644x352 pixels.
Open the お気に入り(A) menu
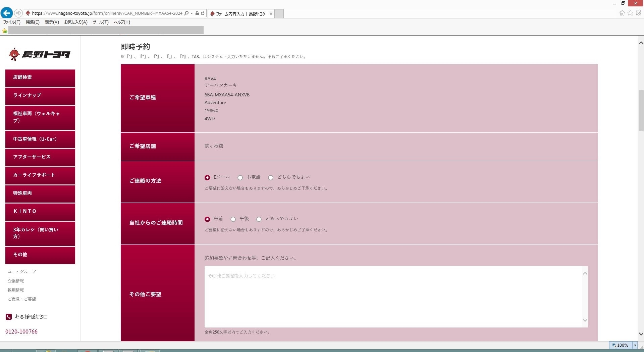point(75,22)
